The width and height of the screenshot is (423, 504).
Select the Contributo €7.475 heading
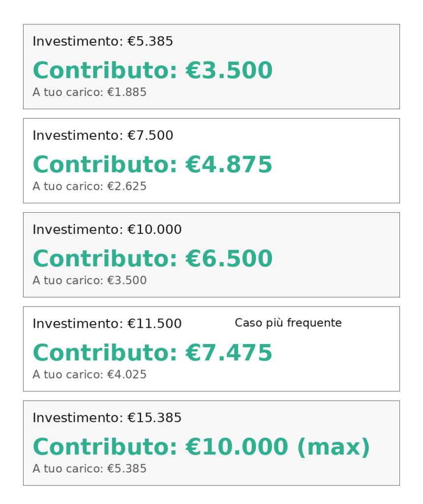pos(152,352)
